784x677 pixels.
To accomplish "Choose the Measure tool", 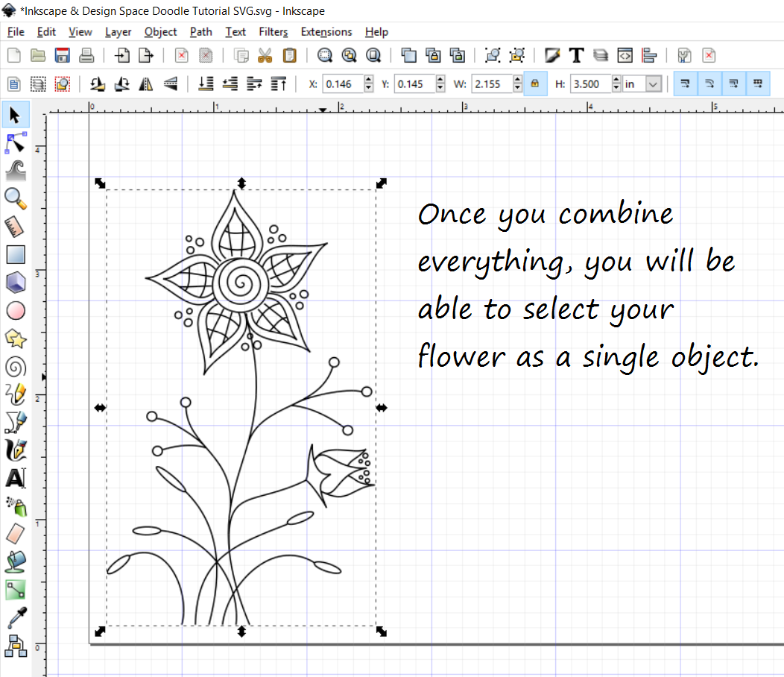I will 16,226.
